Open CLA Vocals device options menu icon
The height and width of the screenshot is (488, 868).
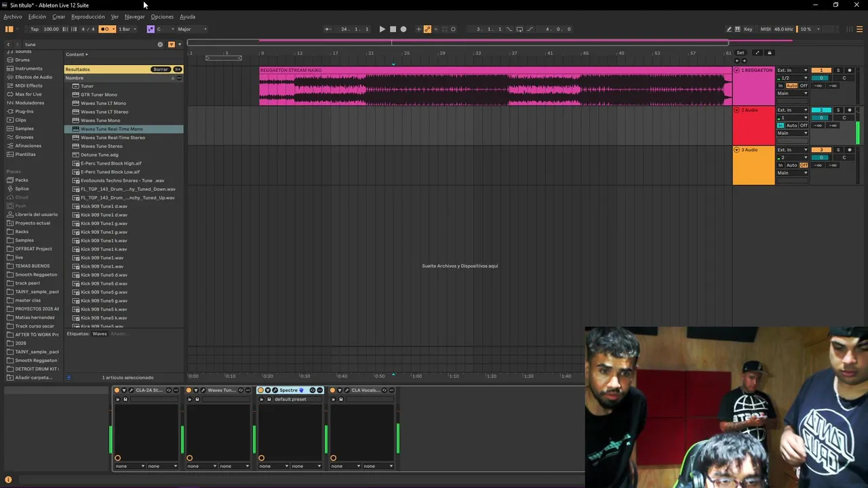tap(390, 390)
